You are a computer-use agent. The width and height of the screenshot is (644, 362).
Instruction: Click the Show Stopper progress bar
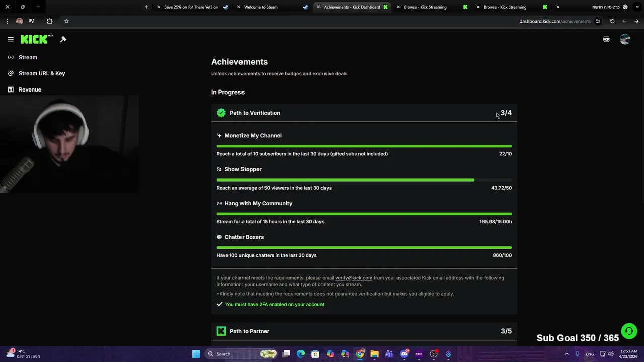364,180
